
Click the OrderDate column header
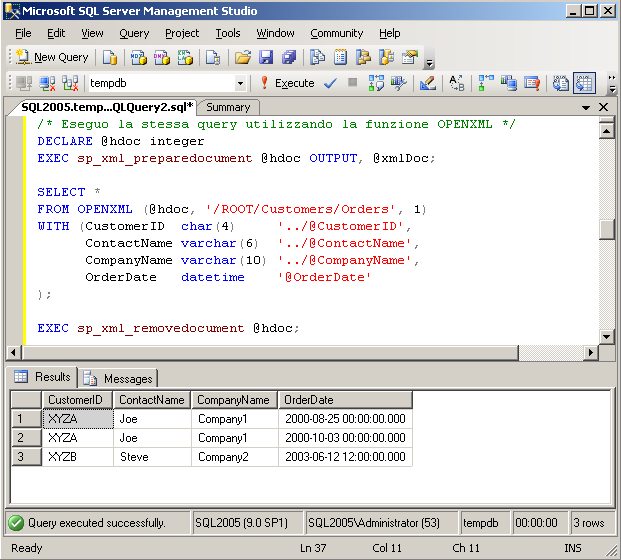click(345, 400)
